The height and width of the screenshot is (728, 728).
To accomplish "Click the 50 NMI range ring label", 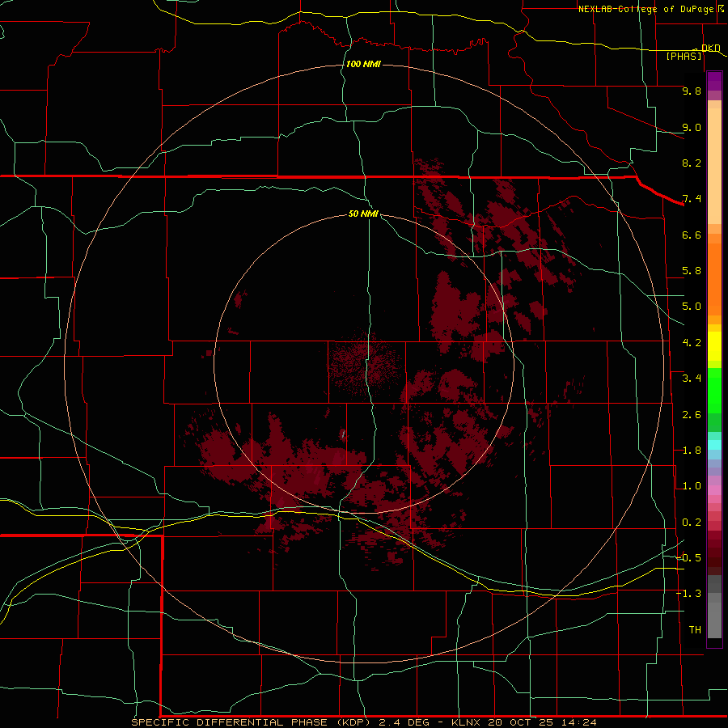I will [x=363, y=214].
